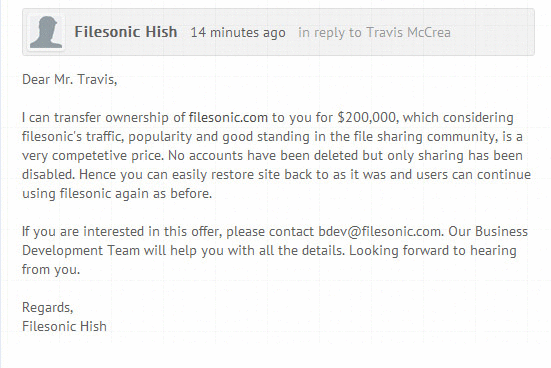Click the $200,000 price in the message

click(x=367, y=117)
